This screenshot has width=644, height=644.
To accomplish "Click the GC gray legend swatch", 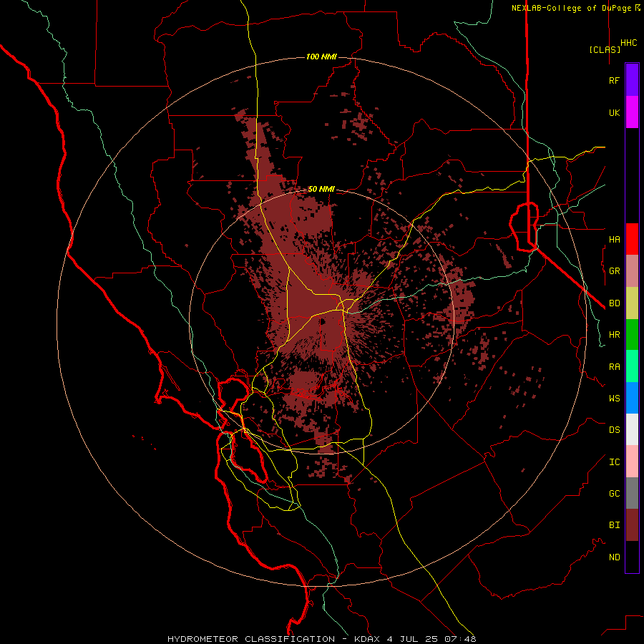I will pyautogui.click(x=632, y=493).
